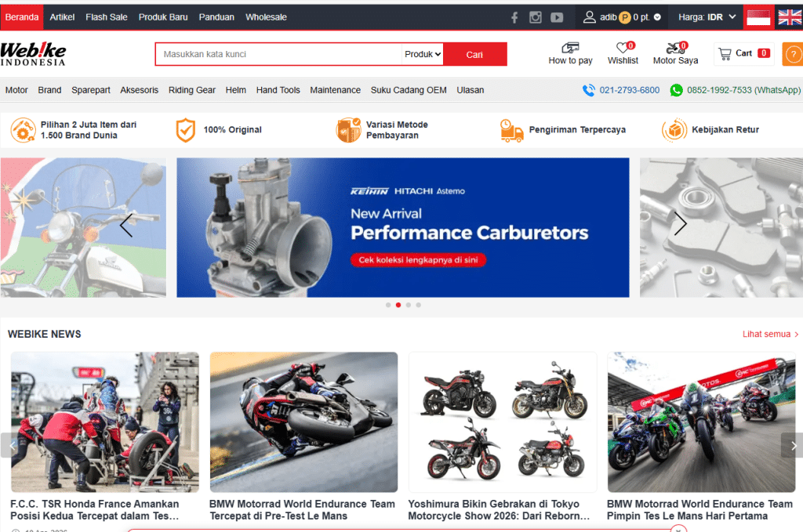The width and height of the screenshot is (803, 532).
Task: Click the green WhatsApp icon
Action: pos(677,90)
